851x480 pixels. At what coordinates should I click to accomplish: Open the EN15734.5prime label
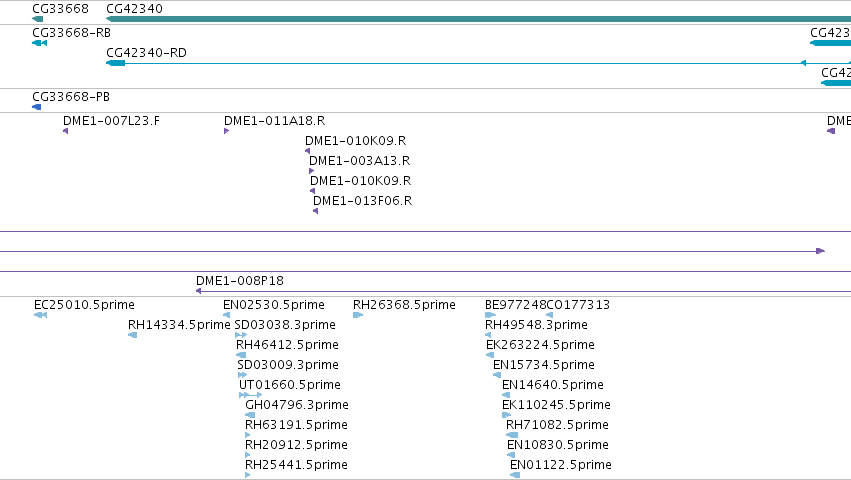544,365
